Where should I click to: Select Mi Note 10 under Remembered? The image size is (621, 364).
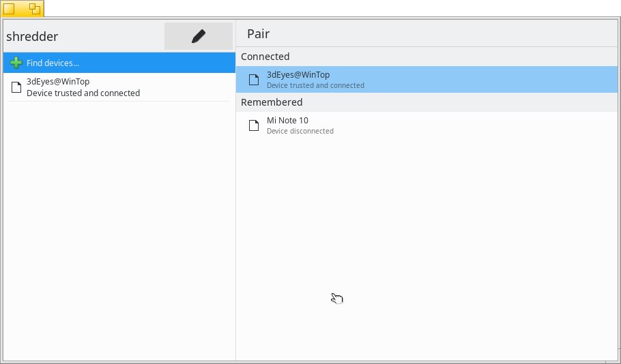tap(427, 125)
